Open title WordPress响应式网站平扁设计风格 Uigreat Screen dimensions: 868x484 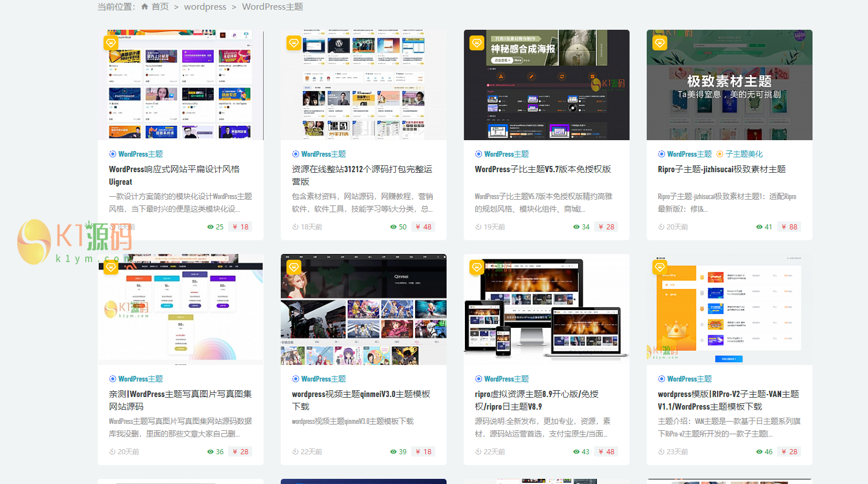coord(174,175)
